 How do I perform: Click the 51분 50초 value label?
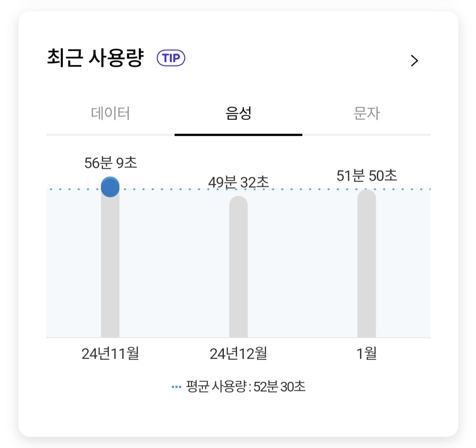(367, 176)
